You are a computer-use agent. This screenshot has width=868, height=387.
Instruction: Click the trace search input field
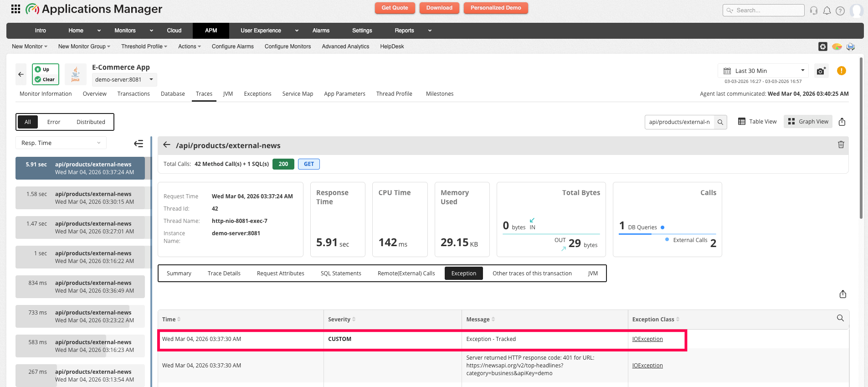point(679,122)
